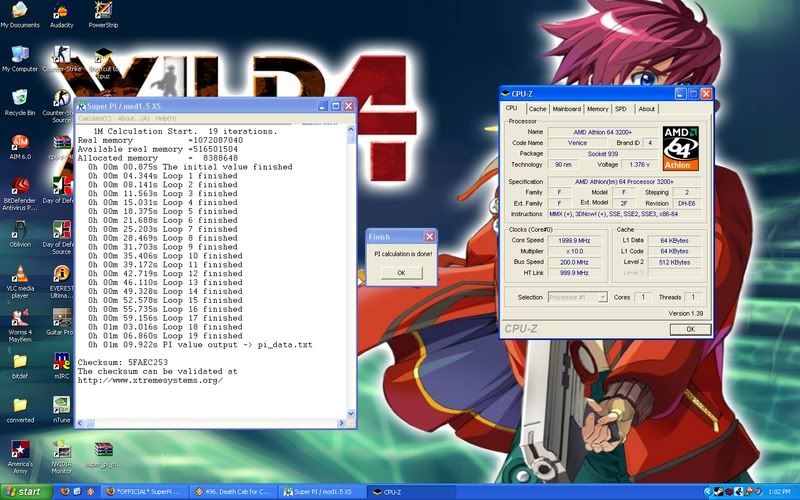Open the converted folder

[x=20, y=411]
